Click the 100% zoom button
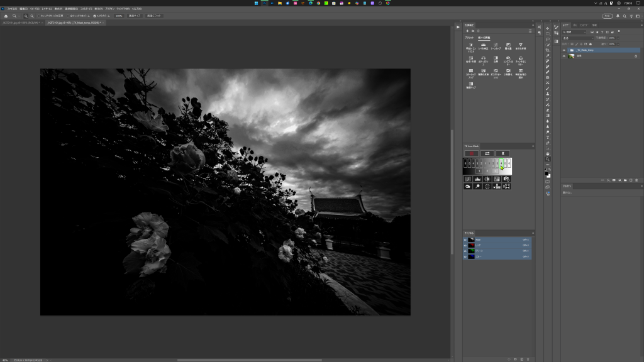This screenshot has height=362, width=644. pyautogui.click(x=119, y=16)
